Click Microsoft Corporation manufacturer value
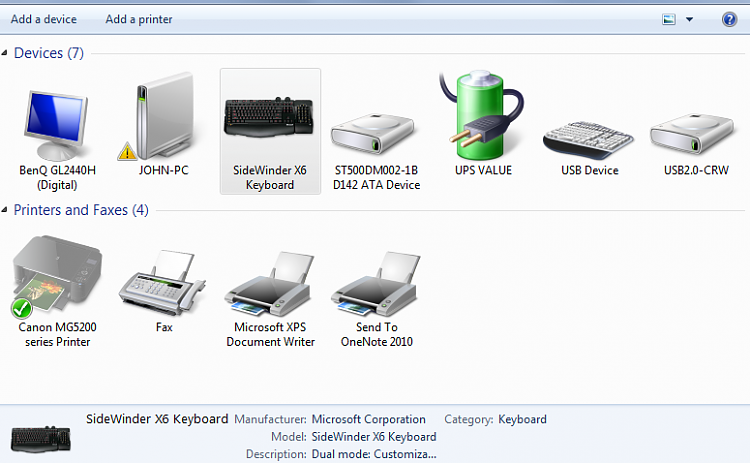This screenshot has width=750, height=463. (x=368, y=419)
